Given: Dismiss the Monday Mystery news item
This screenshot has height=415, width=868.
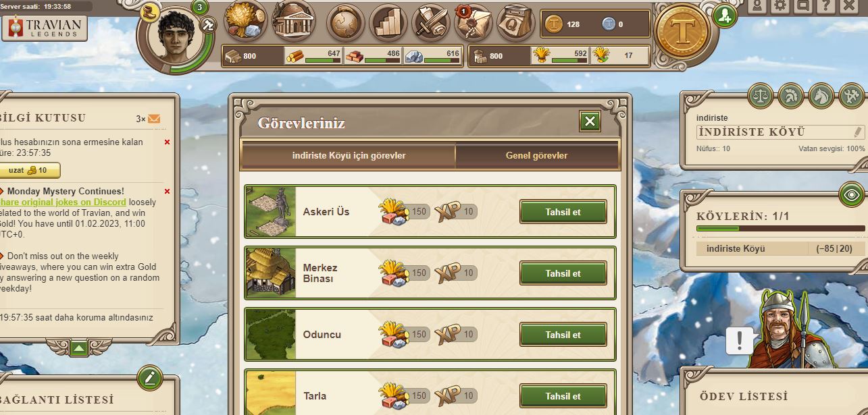Looking at the screenshot, I should (x=167, y=192).
